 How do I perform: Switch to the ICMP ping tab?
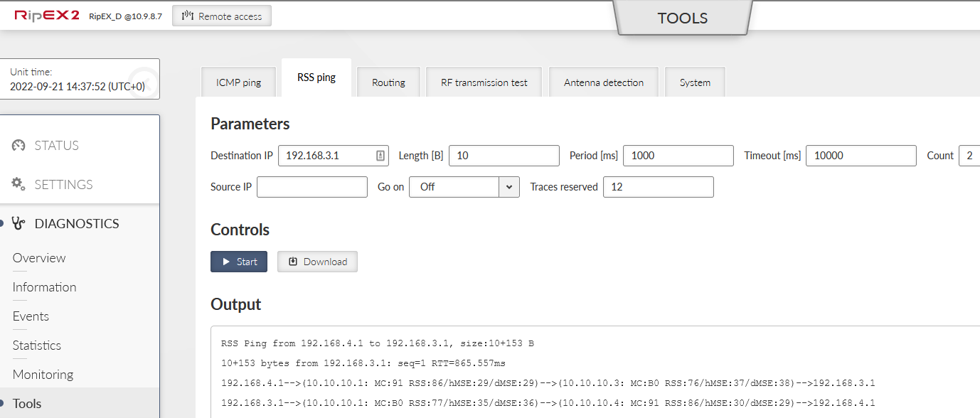[x=239, y=82]
